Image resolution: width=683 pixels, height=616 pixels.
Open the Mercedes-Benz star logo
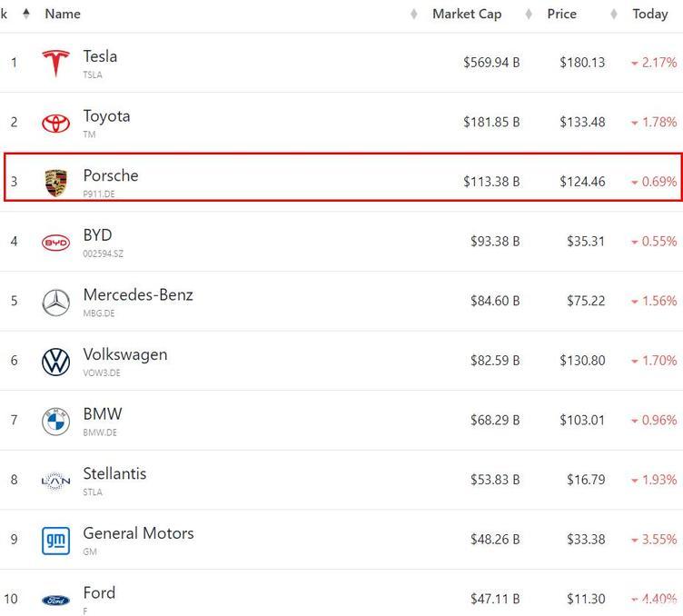tap(55, 303)
